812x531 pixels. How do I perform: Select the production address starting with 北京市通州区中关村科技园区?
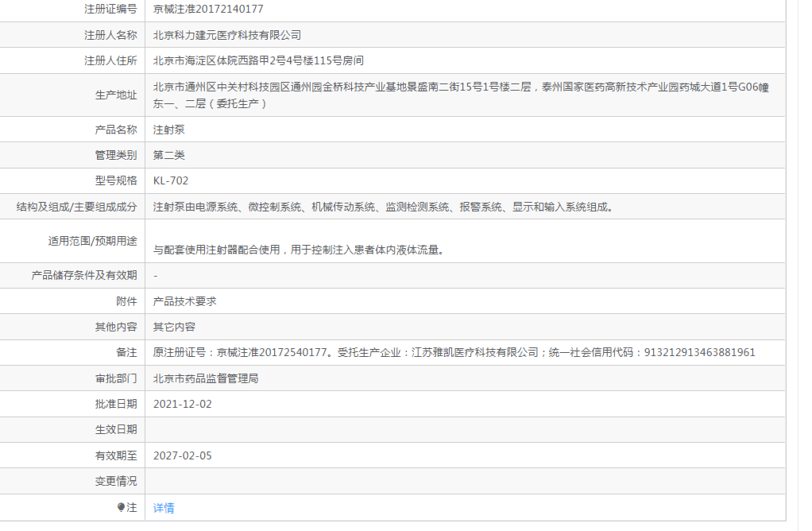461,95
